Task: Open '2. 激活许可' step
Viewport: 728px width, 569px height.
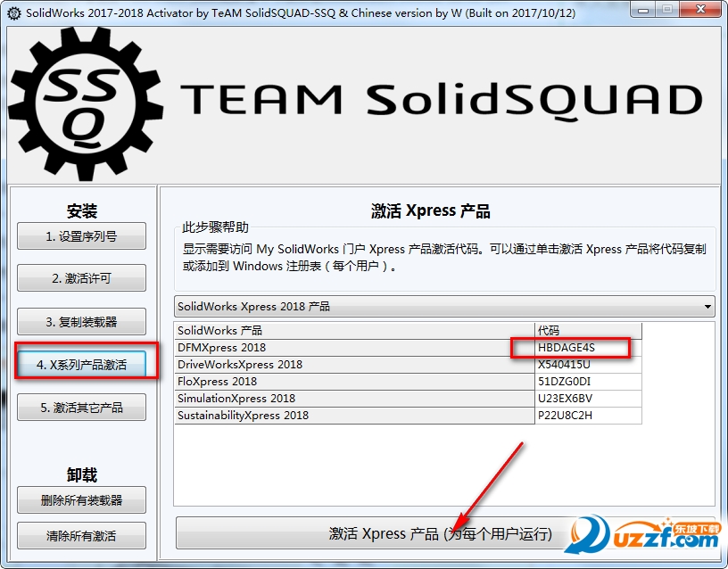Action: (82, 278)
